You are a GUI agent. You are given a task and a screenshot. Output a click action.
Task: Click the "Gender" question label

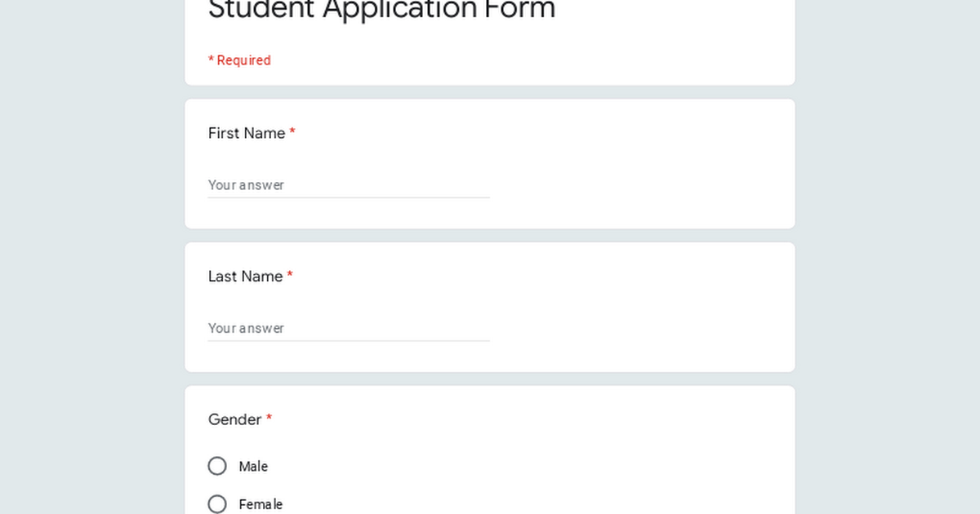tap(234, 419)
